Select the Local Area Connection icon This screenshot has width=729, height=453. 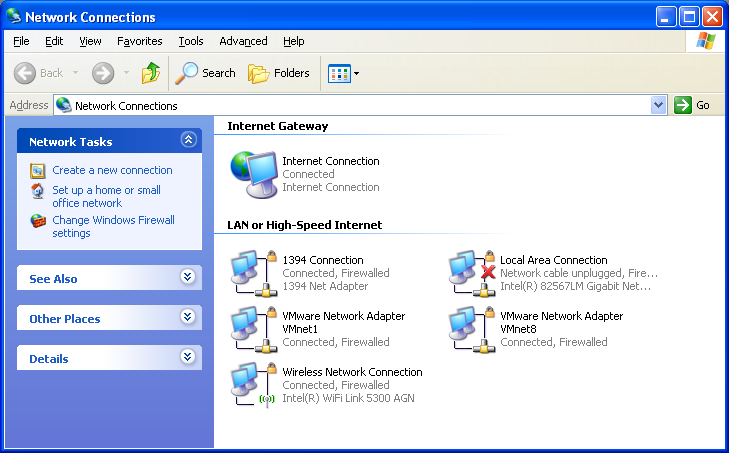tap(472, 273)
